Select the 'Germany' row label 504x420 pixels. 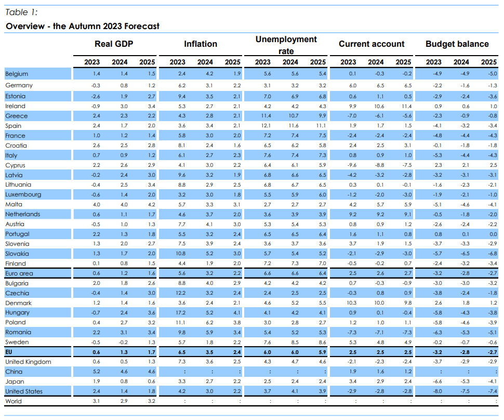(x=19, y=85)
